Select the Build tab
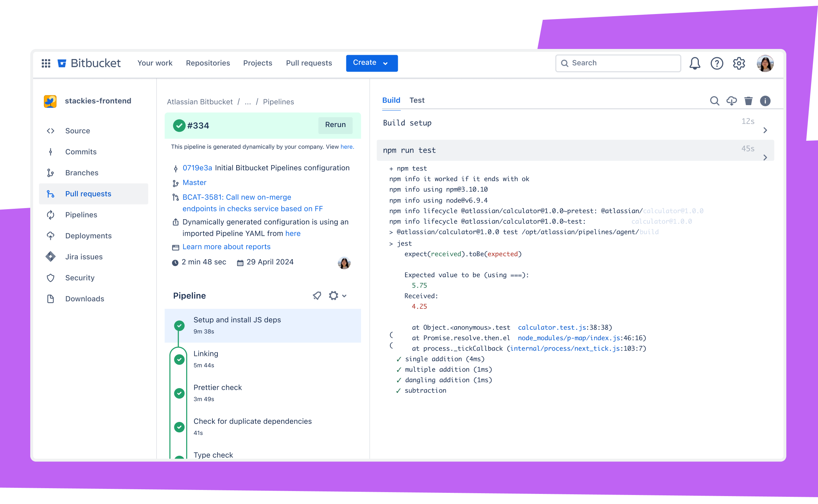This screenshot has width=818, height=504. click(x=391, y=100)
